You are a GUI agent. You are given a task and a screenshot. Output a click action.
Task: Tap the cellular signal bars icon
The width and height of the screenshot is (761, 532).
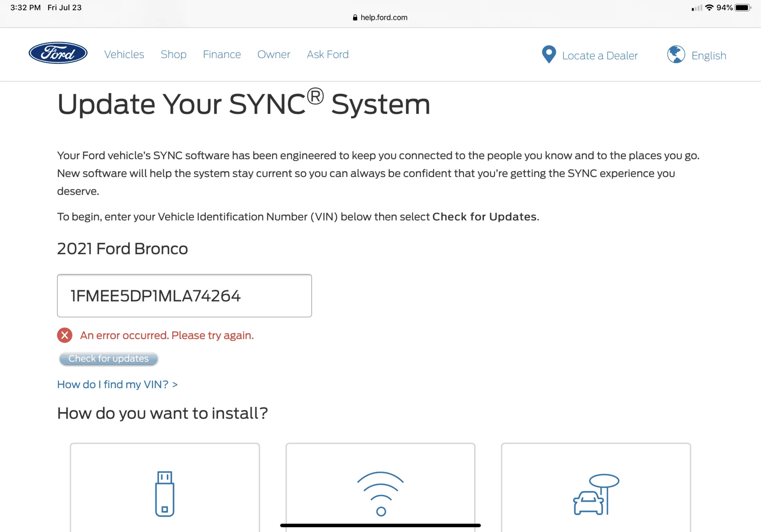[x=697, y=8]
